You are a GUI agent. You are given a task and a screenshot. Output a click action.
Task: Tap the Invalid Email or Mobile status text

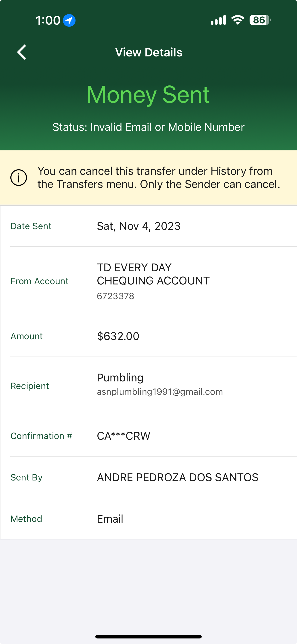point(148,127)
